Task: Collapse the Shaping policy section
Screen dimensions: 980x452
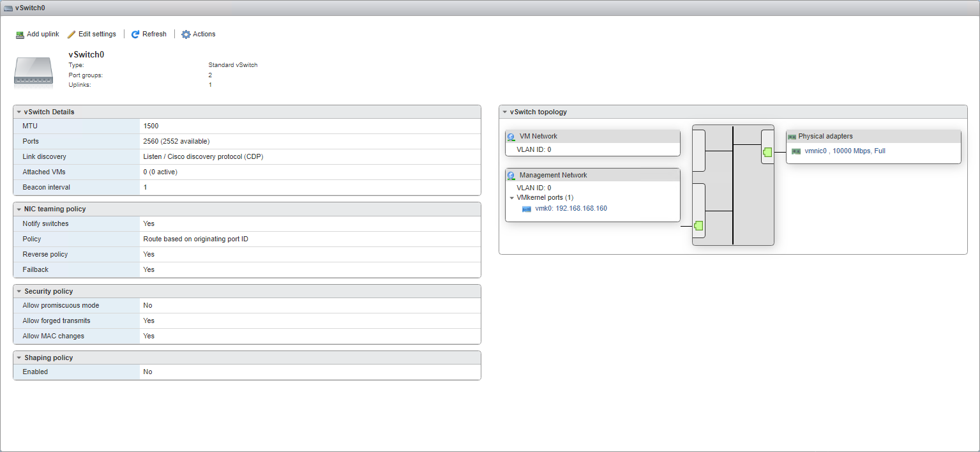Action: click(x=19, y=358)
